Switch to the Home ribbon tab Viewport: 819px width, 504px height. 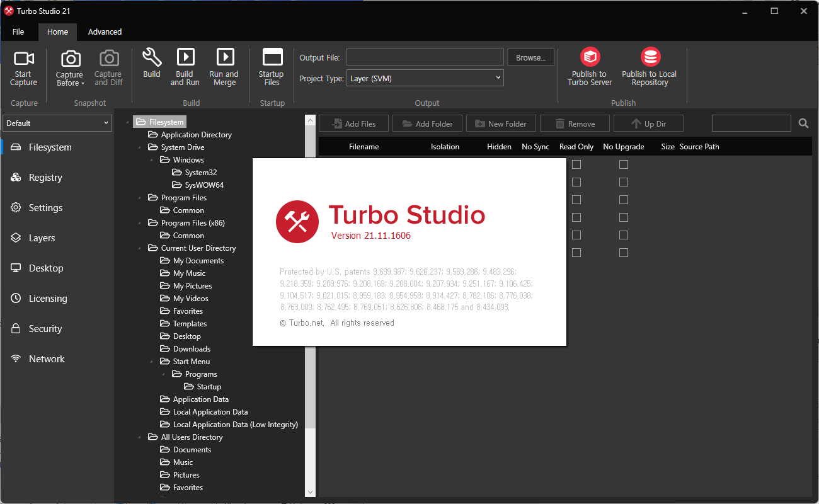pos(57,31)
